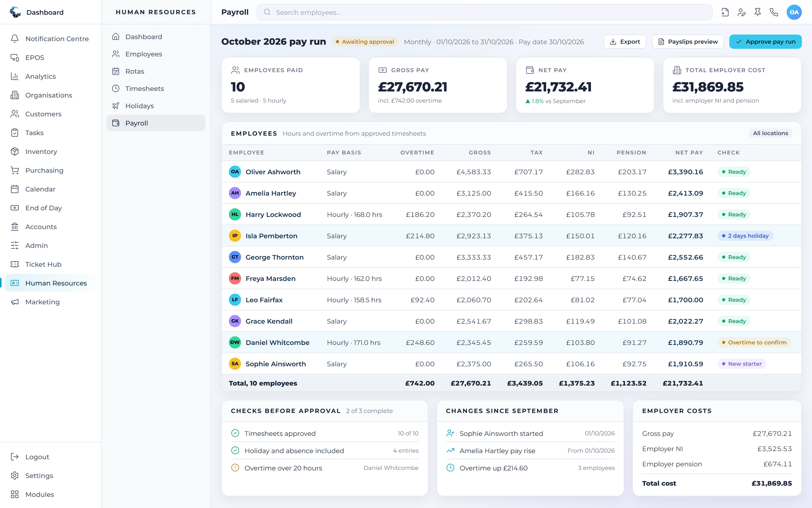812x508 pixels.
Task: Click the Purchasing cart icon
Action: [x=15, y=170]
